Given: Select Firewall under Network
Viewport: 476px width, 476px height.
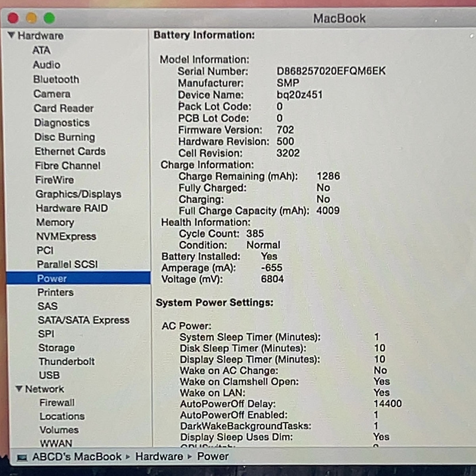Looking at the screenshot, I should tap(57, 403).
